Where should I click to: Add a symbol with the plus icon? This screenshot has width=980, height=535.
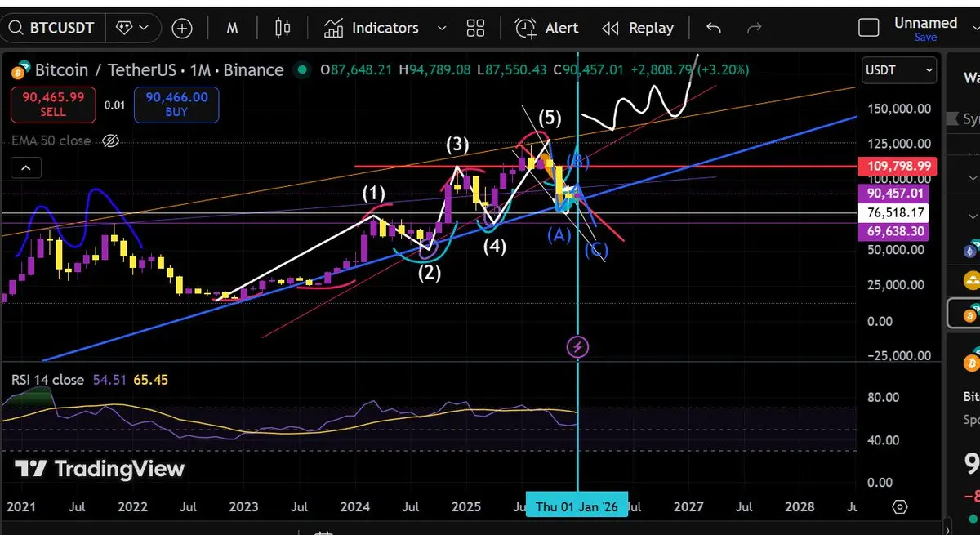coord(182,29)
